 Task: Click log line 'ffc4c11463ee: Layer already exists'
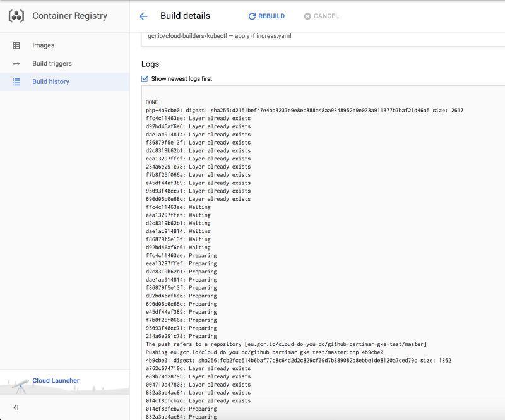pos(198,118)
